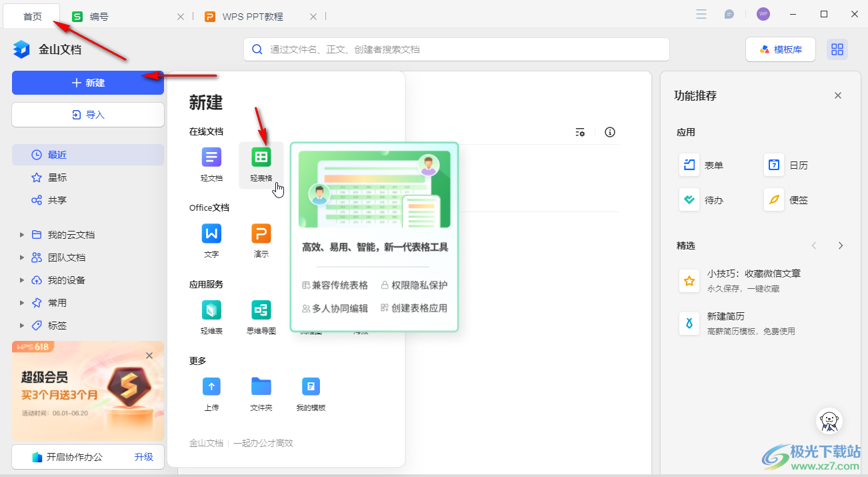This screenshot has width=868, height=477.
Task: Open the 收藏微信文章 tip
Action: (741, 280)
